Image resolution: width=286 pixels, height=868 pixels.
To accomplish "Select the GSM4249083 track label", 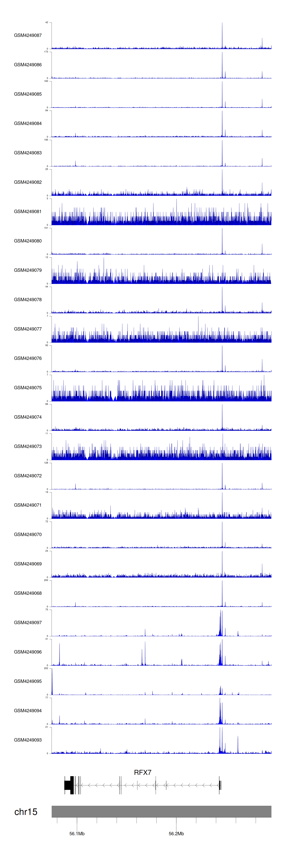I will [28, 153].
